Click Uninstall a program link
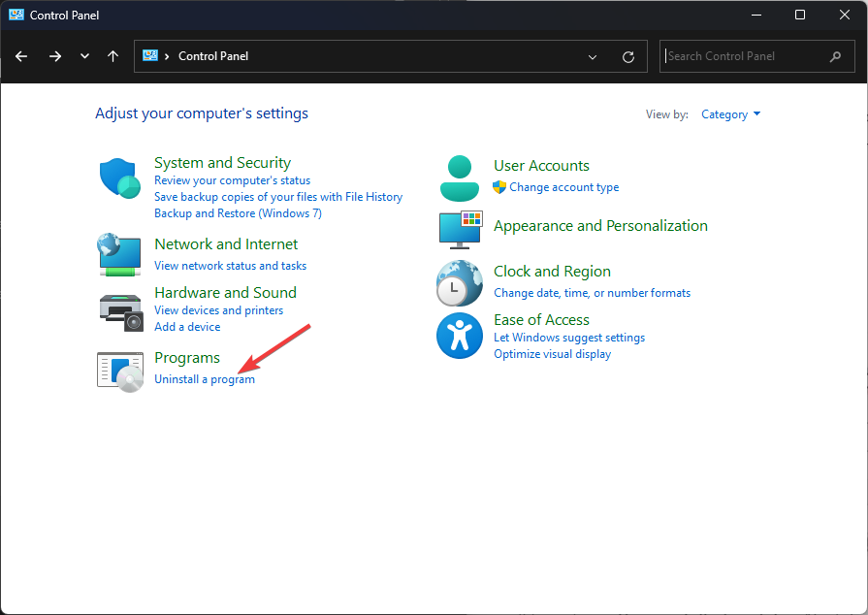The image size is (868, 615). 205,379
